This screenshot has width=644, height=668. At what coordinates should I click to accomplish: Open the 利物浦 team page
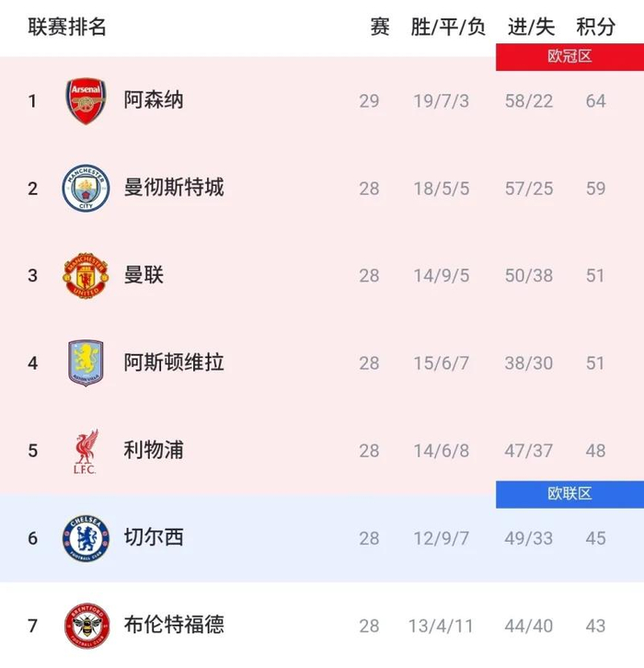coord(154,450)
